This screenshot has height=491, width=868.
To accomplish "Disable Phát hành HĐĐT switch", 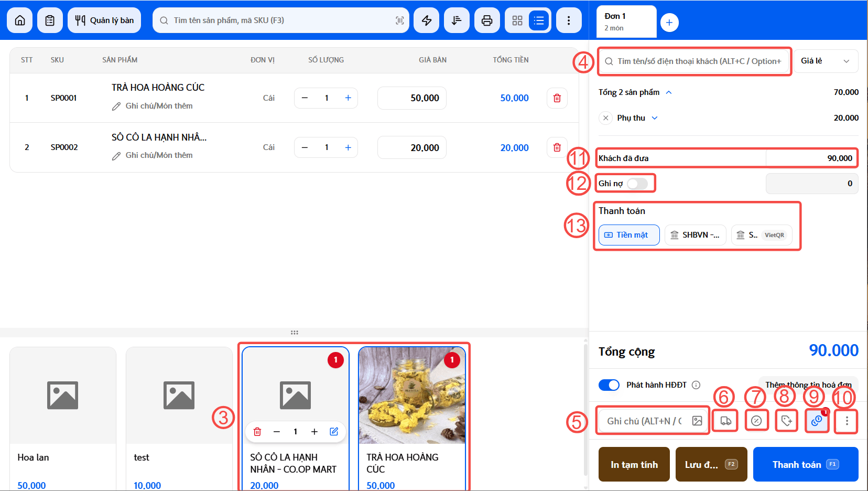I will [x=609, y=385].
